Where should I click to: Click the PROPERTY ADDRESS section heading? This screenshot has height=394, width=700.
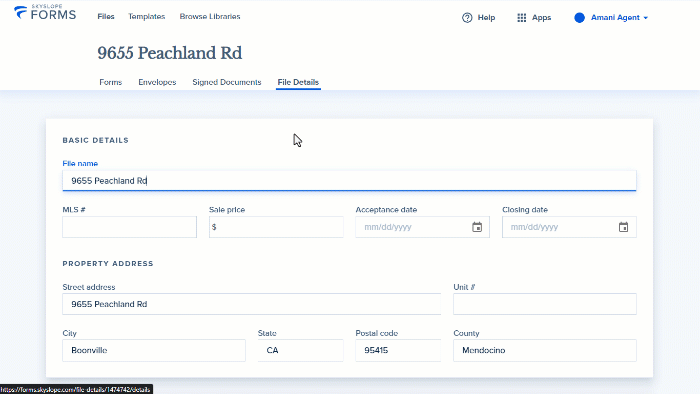click(x=108, y=264)
